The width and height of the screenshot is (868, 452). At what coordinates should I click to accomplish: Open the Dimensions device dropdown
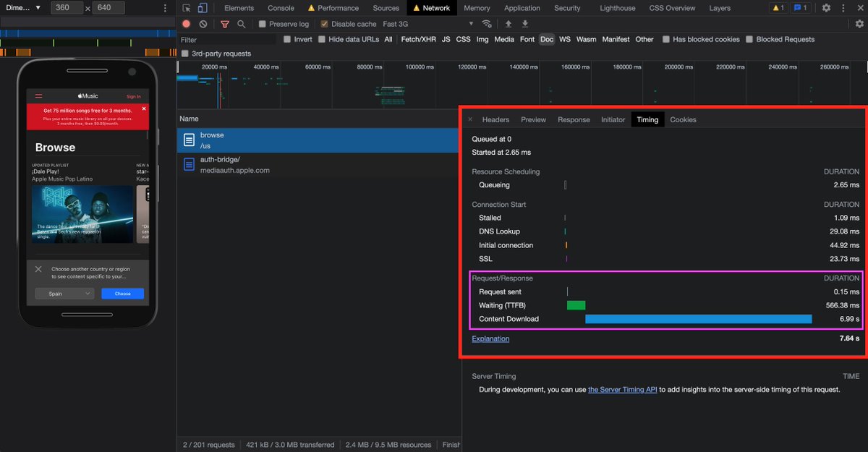(24, 8)
